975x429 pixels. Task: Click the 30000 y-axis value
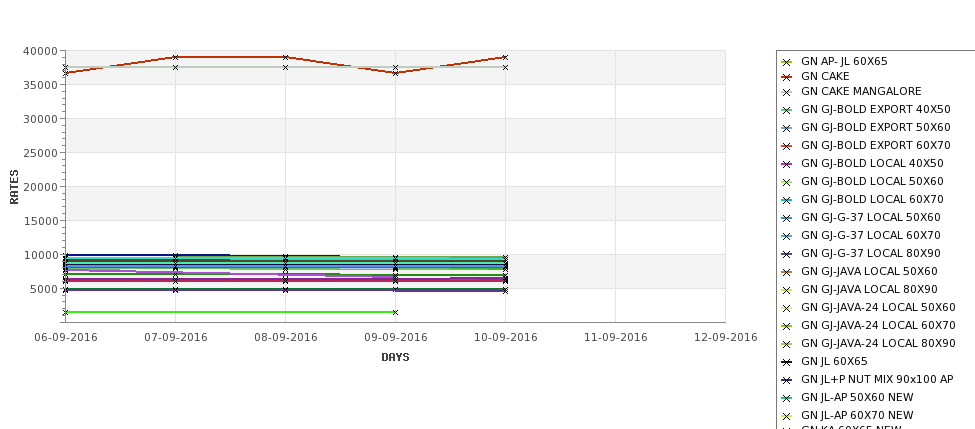(41, 119)
